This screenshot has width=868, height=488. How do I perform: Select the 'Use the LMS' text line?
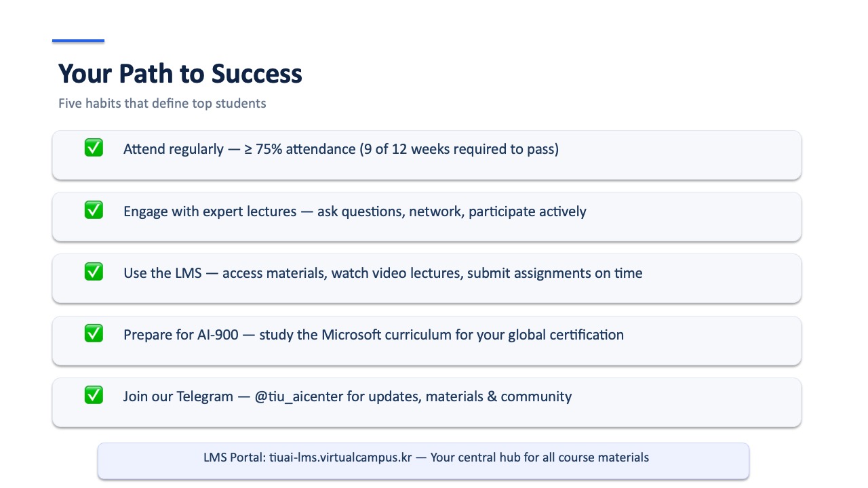383,273
